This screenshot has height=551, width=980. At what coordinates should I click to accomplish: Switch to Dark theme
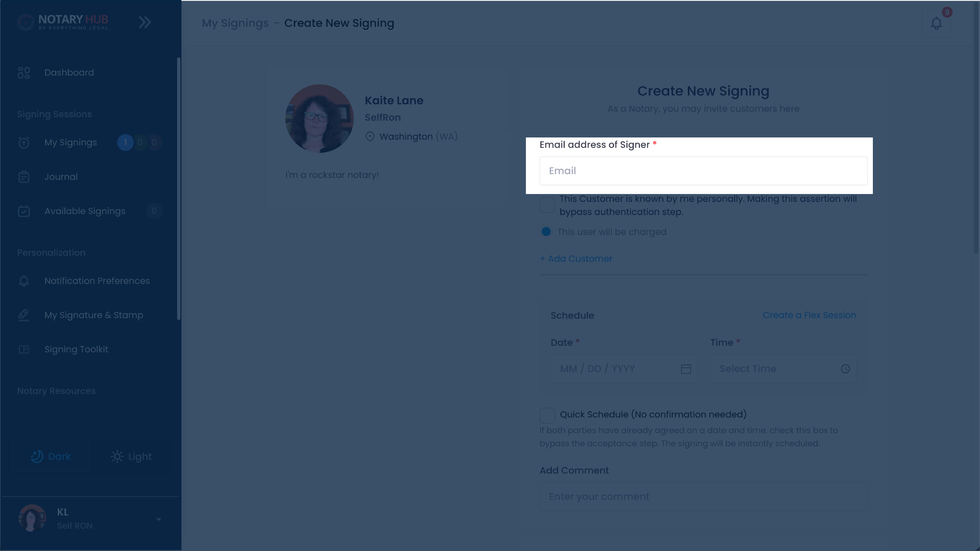[x=51, y=457]
